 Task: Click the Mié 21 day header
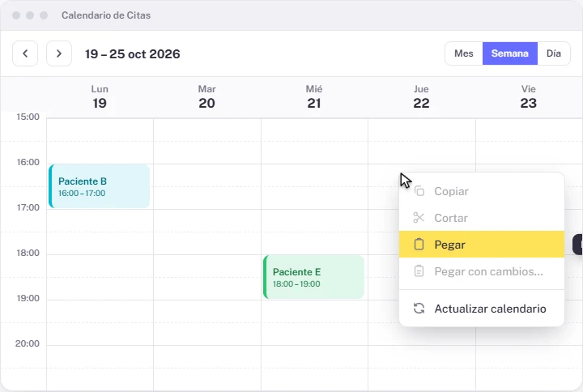coord(314,97)
